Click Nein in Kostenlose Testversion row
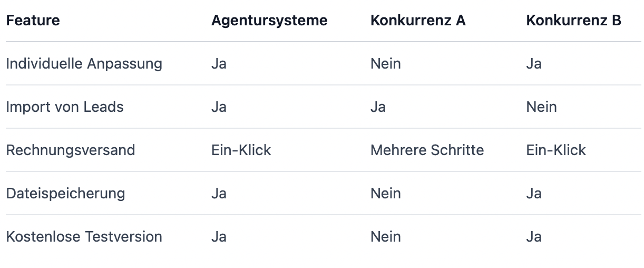The width and height of the screenshot is (644, 268). pos(385,237)
